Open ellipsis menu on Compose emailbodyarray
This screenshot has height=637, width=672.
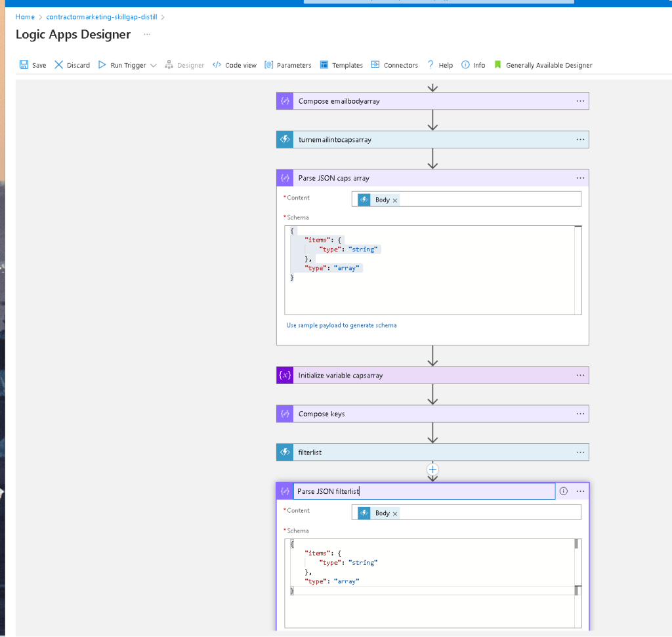[580, 101]
